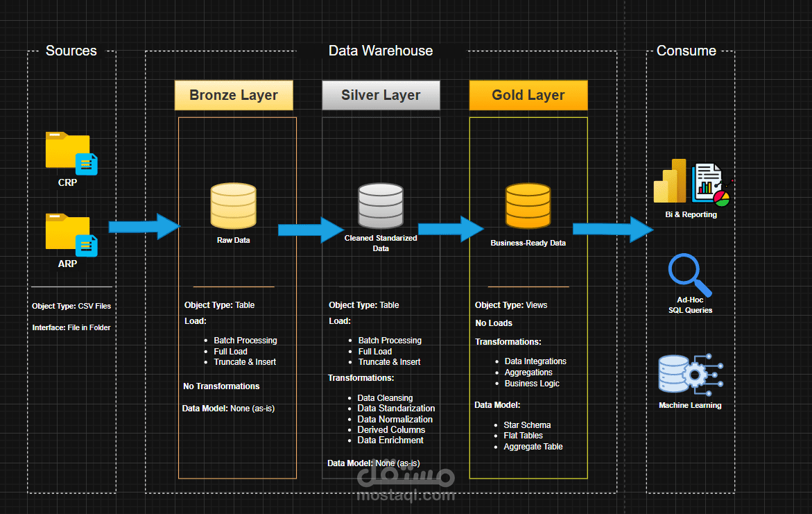Click the Cleaned Standarized Data database icon
812x514 pixels.
tap(380, 206)
